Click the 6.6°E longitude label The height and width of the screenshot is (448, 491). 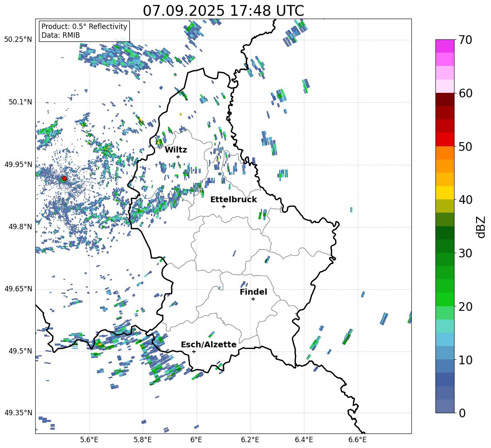(x=357, y=440)
